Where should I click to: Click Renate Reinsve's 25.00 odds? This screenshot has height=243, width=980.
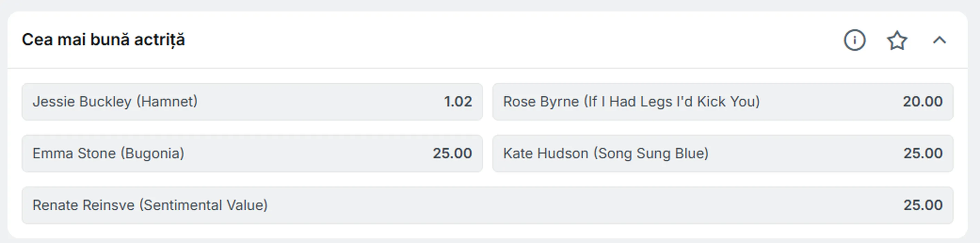click(x=922, y=205)
